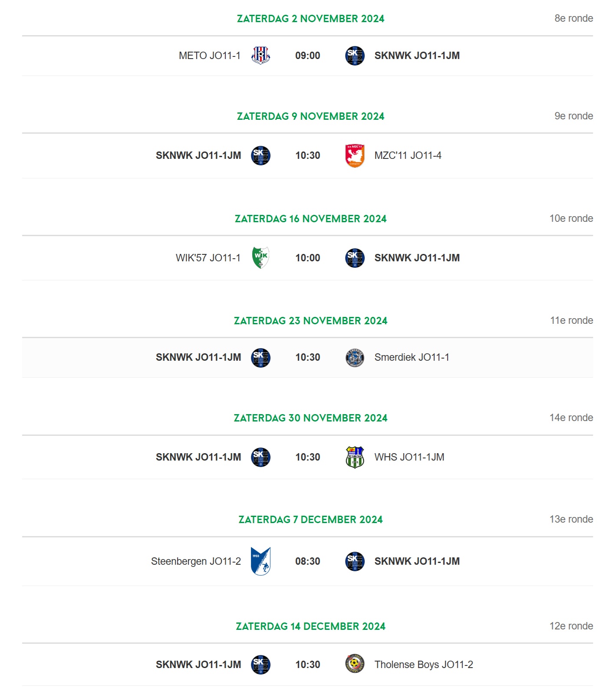Viewport: 616px width, 698px height.
Task: Open the MZC'11 JO11-4 team link
Action: click(408, 155)
